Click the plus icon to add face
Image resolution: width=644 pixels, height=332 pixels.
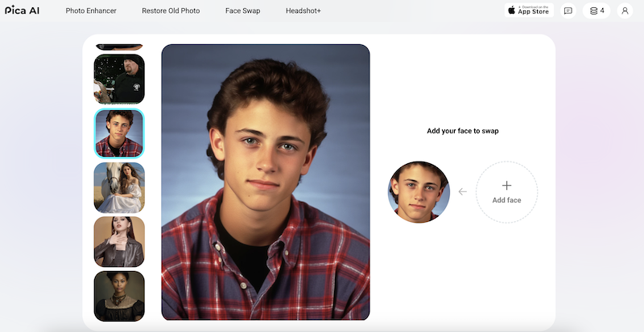507,186
